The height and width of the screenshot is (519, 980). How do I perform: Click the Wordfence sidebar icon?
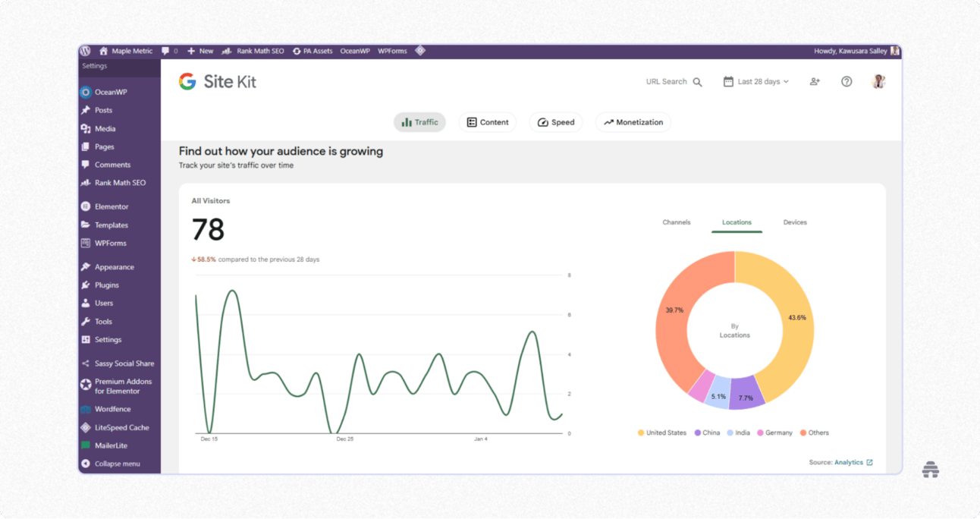[x=85, y=409]
